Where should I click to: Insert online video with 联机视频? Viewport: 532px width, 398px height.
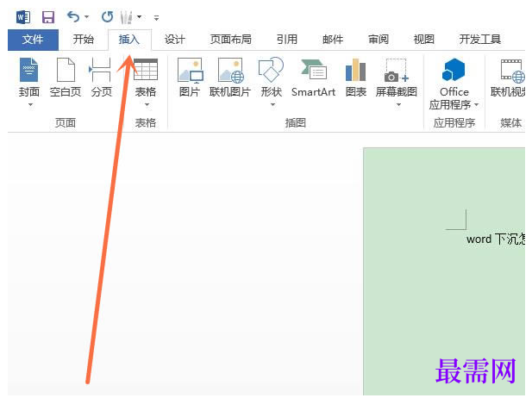[x=508, y=78]
